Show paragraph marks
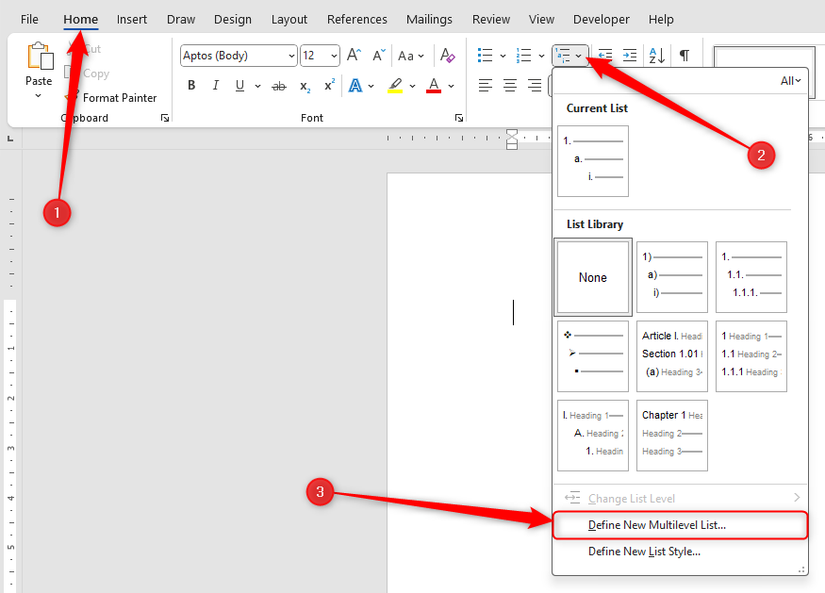The height and width of the screenshot is (593, 825). click(x=684, y=55)
